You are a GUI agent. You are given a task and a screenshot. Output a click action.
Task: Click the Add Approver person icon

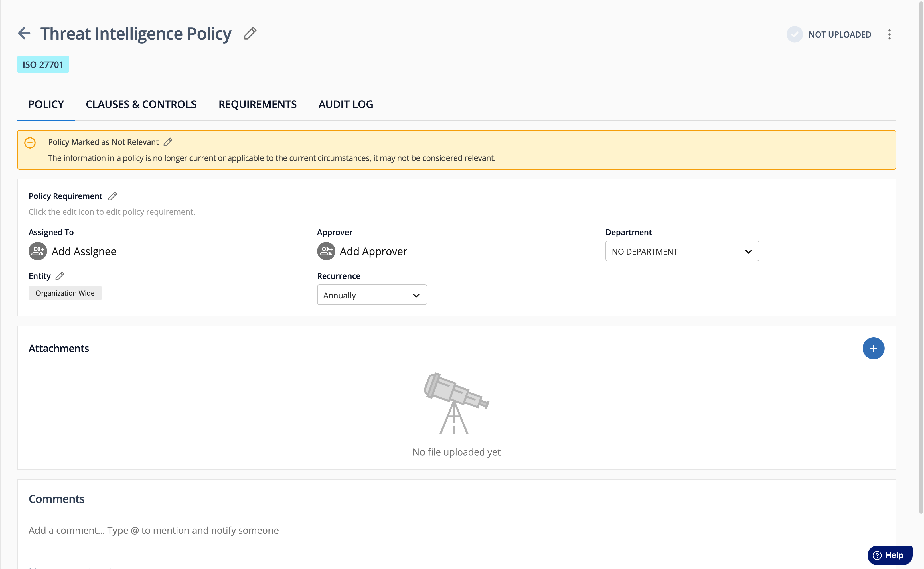point(326,251)
